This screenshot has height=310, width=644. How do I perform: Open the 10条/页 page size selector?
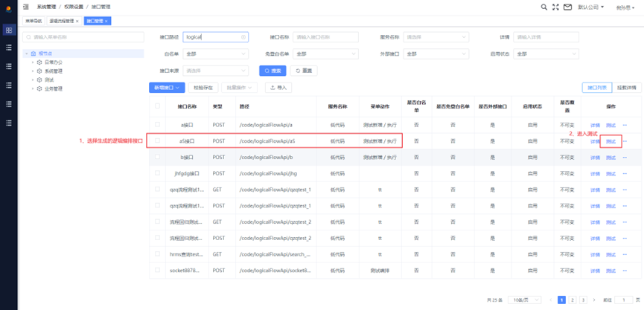pos(524,300)
